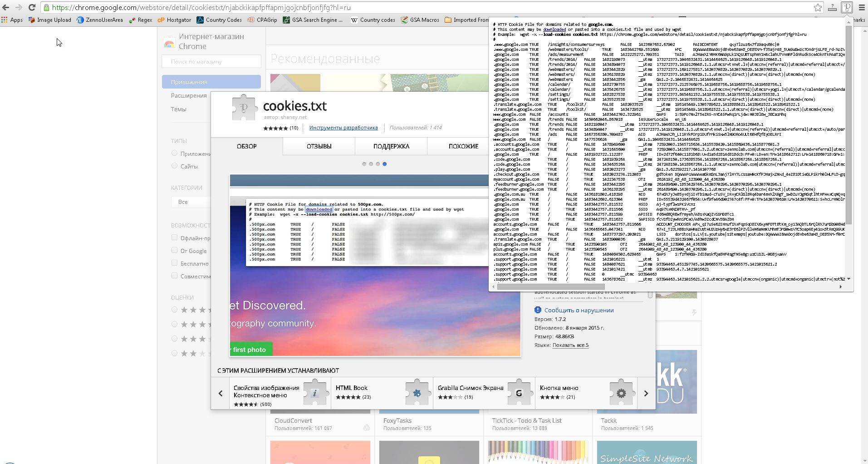Switch to the ОТЗЫВЫ tab

pyautogui.click(x=319, y=146)
